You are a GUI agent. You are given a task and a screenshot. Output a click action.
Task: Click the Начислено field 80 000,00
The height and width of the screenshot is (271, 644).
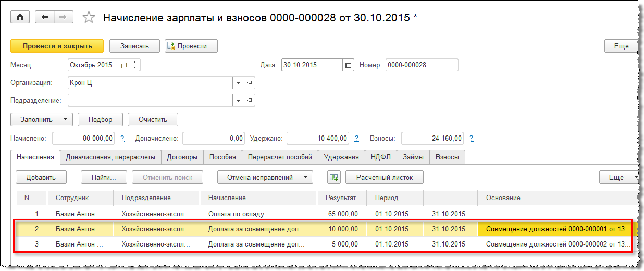(83, 139)
